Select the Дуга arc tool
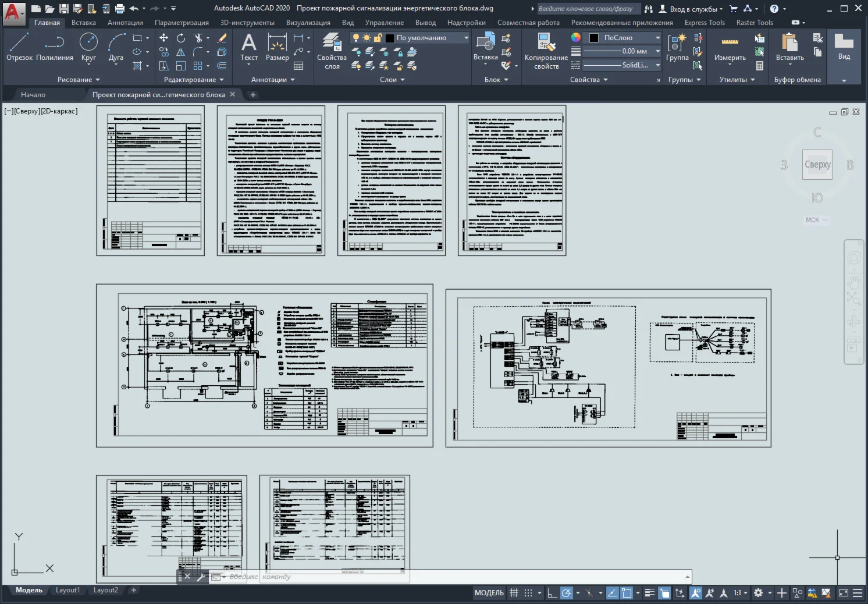This screenshot has width=868, height=604. point(116,47)
